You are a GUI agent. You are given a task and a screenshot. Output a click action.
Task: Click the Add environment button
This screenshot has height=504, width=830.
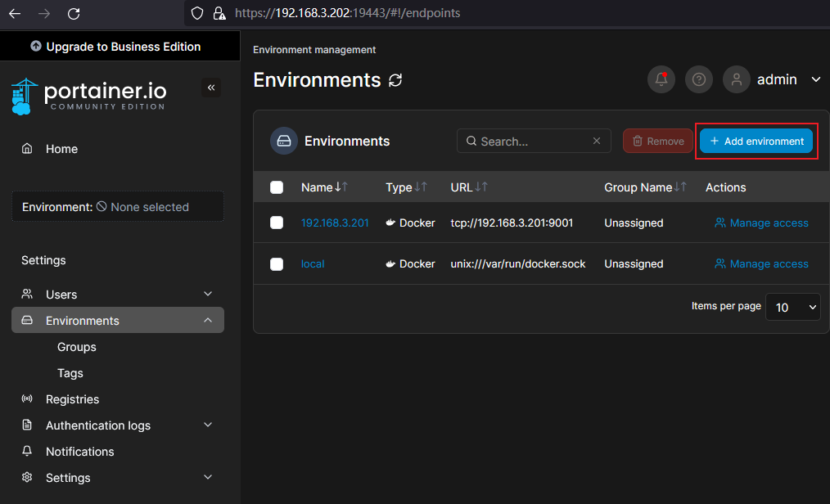pyautogui.click(x=756, y=141)
